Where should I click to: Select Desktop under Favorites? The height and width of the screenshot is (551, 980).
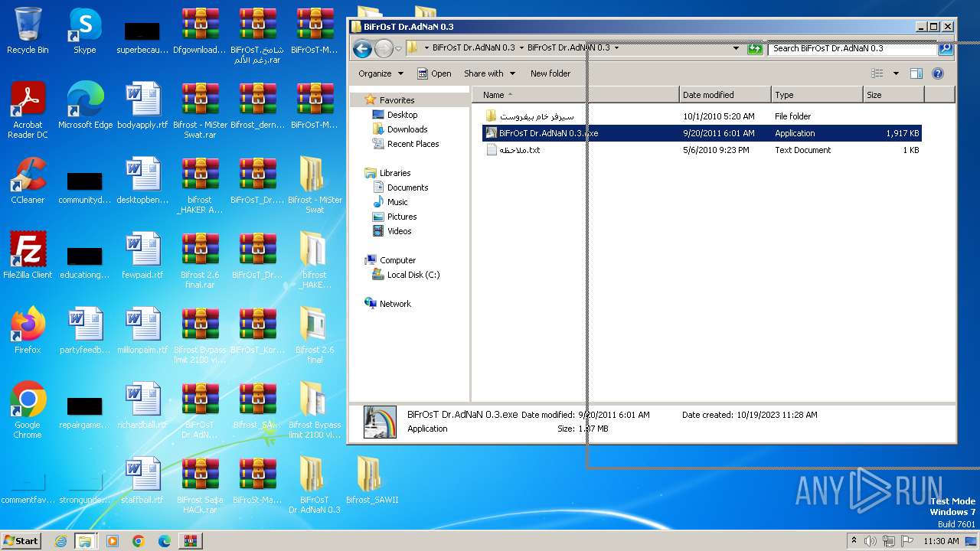pos(402,115)
